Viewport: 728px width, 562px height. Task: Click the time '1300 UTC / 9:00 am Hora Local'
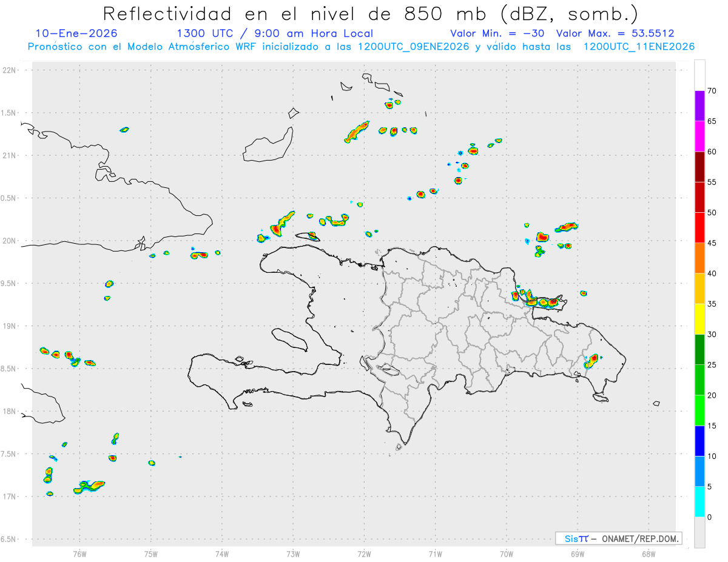point(275,33)
